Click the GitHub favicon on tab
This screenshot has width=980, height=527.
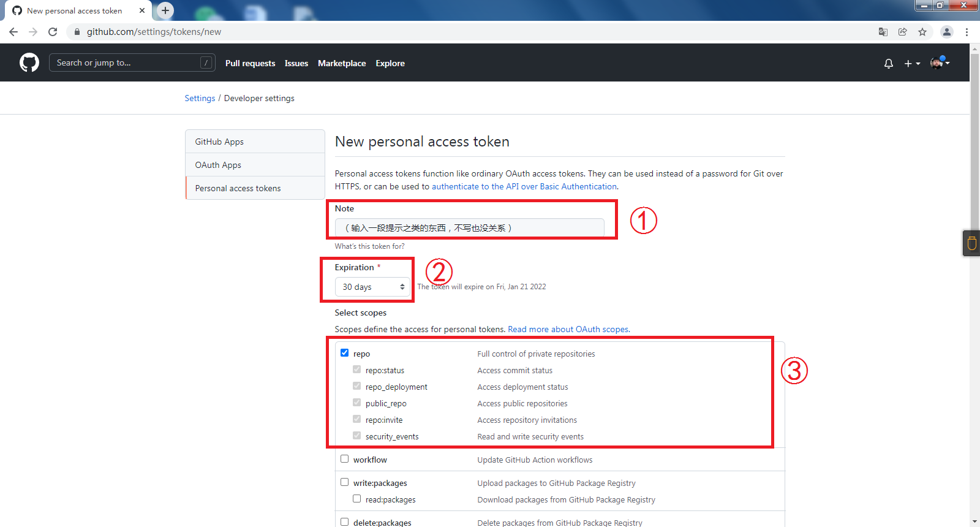(17, 10)
